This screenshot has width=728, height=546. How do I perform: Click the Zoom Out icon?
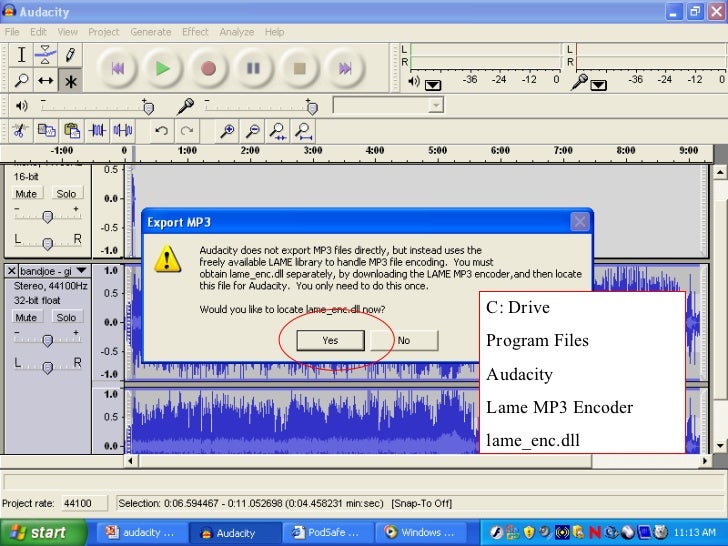tap(253, 130)
